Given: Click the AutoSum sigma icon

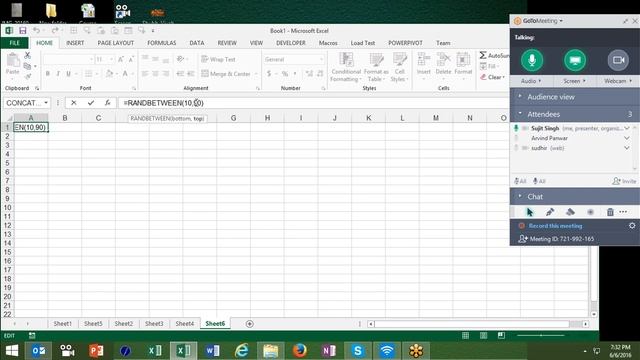Looking at the screenshot, I should [483, 55].
